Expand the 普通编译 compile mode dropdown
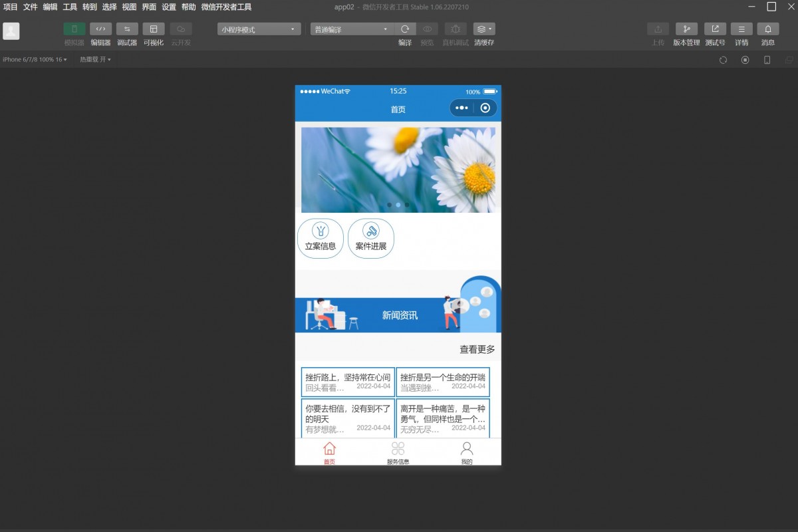Image resolution: width=798 pixels, height=532 pixels. (x=352, y=29)
